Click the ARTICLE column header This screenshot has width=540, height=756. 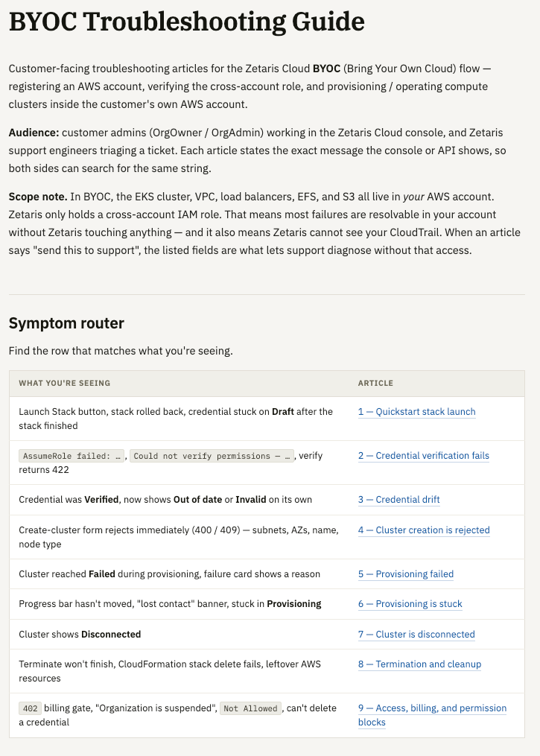click(375, 384)
